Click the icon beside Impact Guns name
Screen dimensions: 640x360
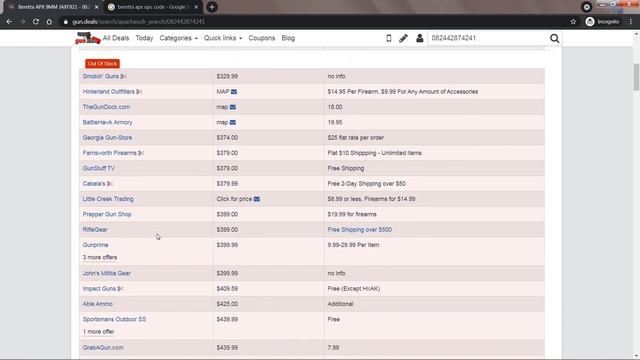pos(120,289)
